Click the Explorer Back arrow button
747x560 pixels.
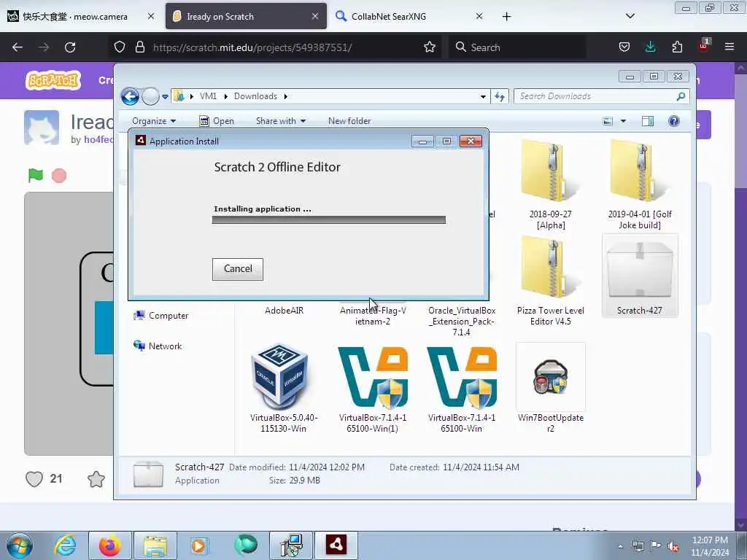pos(130,97)
